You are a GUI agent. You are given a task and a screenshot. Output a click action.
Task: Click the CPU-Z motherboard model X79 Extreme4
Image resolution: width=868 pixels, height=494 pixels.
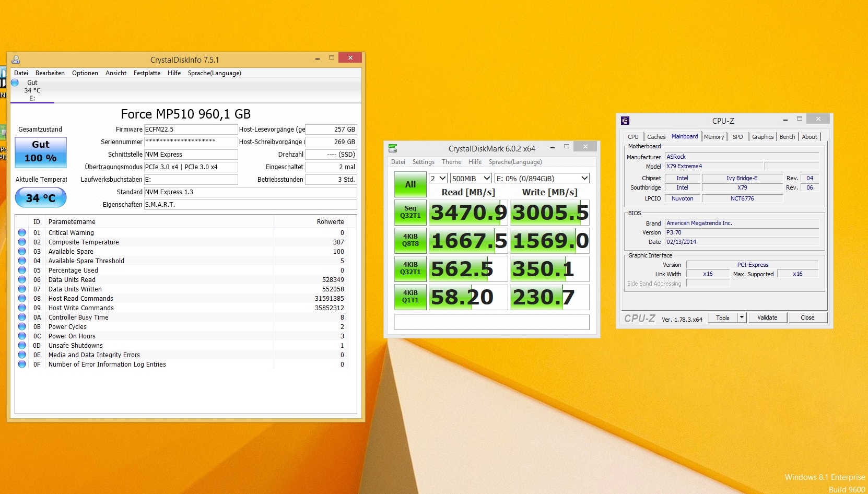click(x=713, y=166)
